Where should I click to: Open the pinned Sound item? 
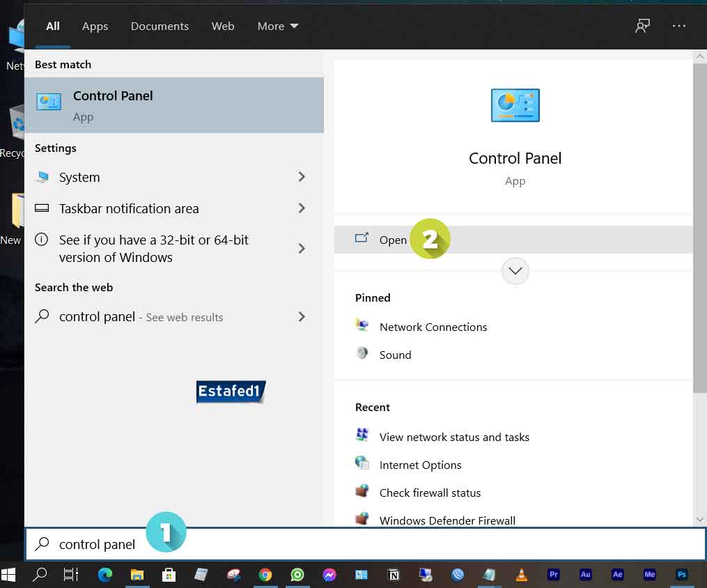pyautogui.click(x=395, y=355)
